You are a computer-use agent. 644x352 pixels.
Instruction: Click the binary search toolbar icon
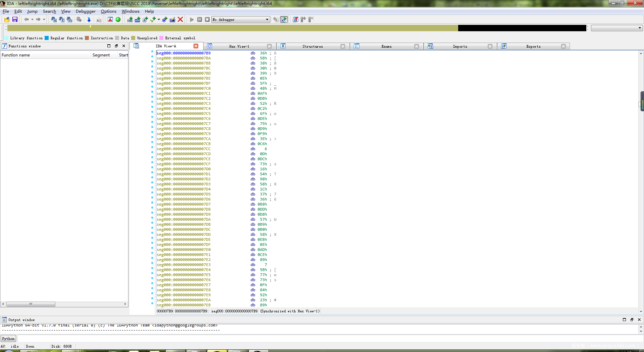(x=69, y=19)
